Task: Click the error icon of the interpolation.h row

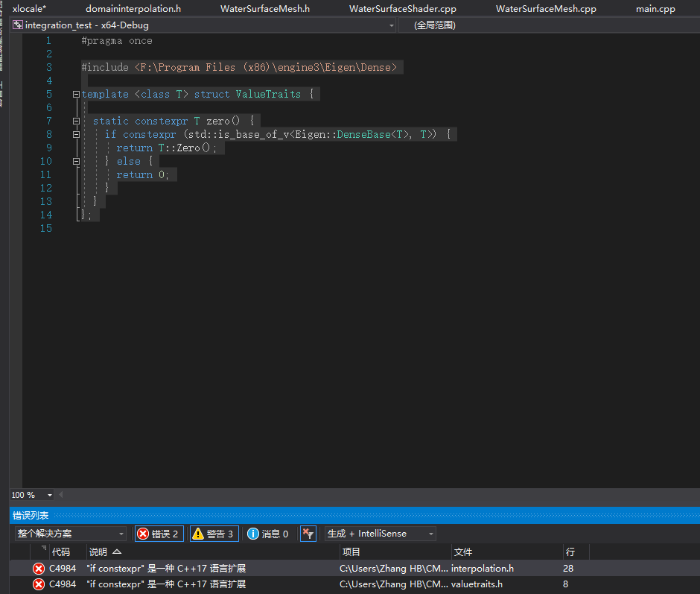Action: pyautogui.click(x=39, y=569)
